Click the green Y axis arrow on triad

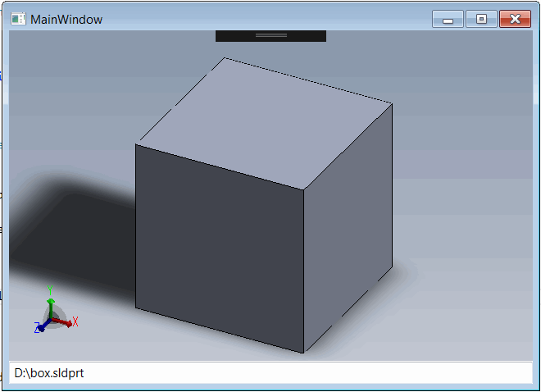coord(50,301)
